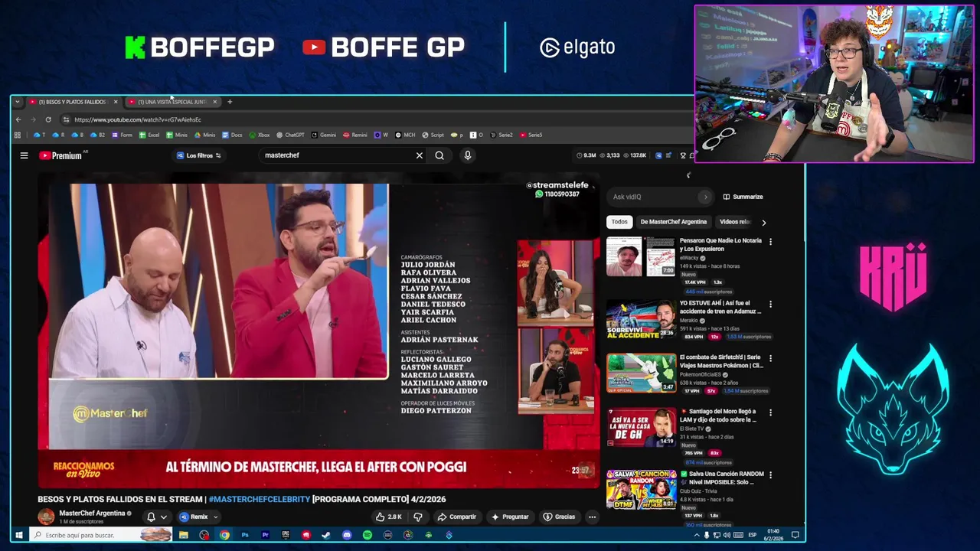Open options for Sirfetch'd combat video

point(770,358)
